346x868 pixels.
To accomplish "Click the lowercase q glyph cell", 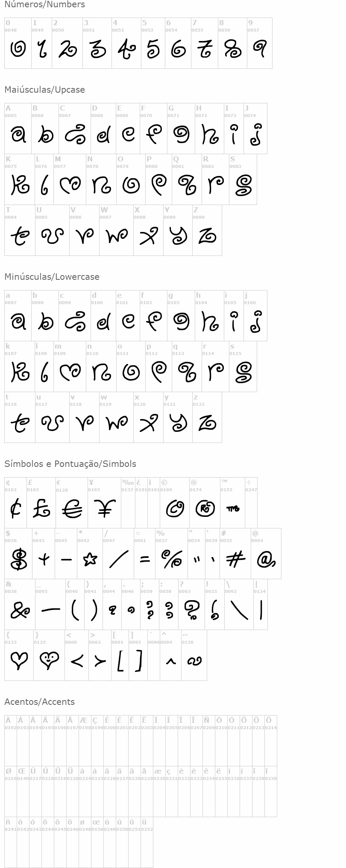I will tap(187, 367).
